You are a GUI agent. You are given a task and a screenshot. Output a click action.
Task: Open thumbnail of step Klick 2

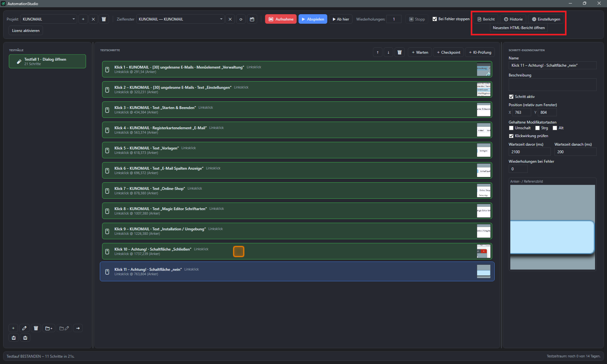[x=484, y=89]
